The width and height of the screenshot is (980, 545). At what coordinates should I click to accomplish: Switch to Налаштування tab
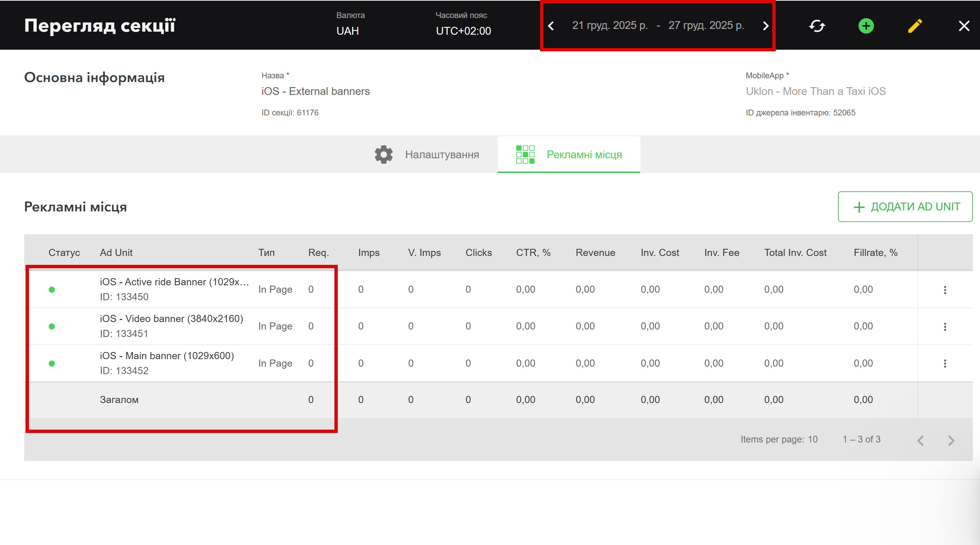point(427,155)
